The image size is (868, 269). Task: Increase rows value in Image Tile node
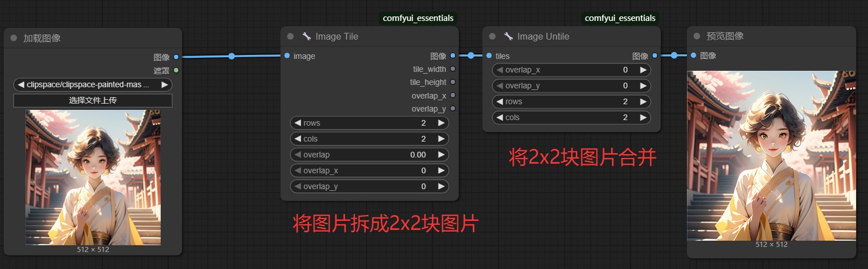coord(440,123)
